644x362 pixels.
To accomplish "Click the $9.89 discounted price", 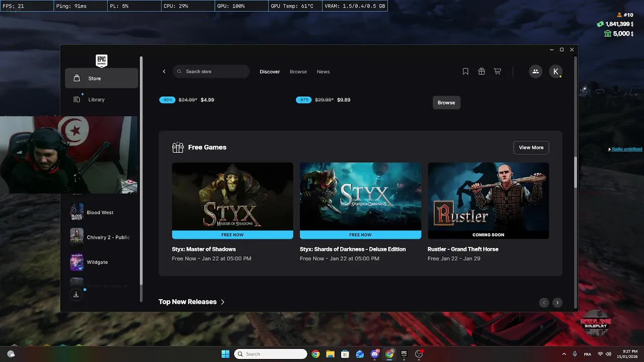I will pyautogui.click(x=344, y=100).
